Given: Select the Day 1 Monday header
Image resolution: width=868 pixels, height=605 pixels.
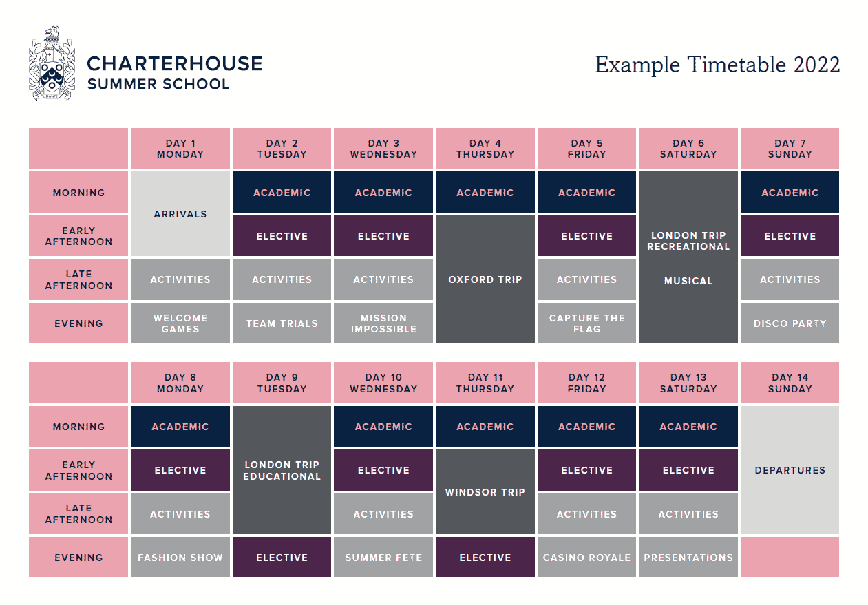Looking at the screenshot, I should [180, 149].
